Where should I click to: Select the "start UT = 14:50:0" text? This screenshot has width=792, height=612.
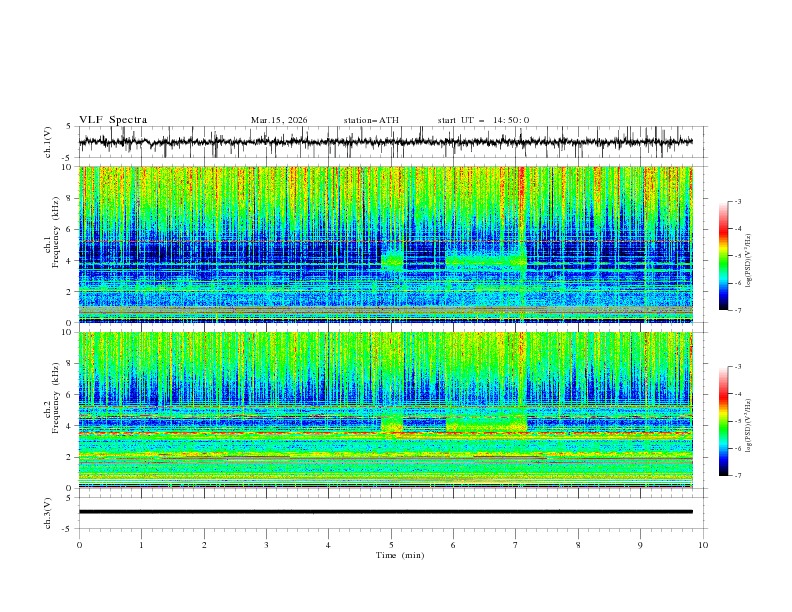coord(483,120)
